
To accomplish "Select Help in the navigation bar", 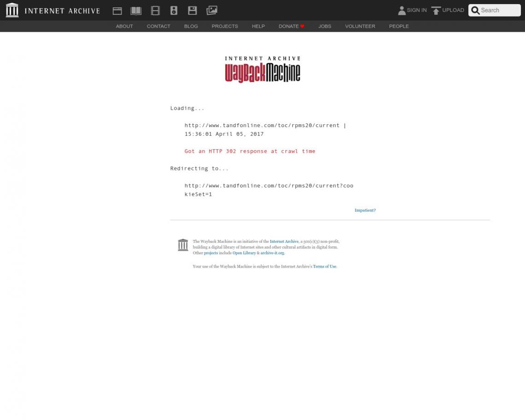I will (258, 26).
